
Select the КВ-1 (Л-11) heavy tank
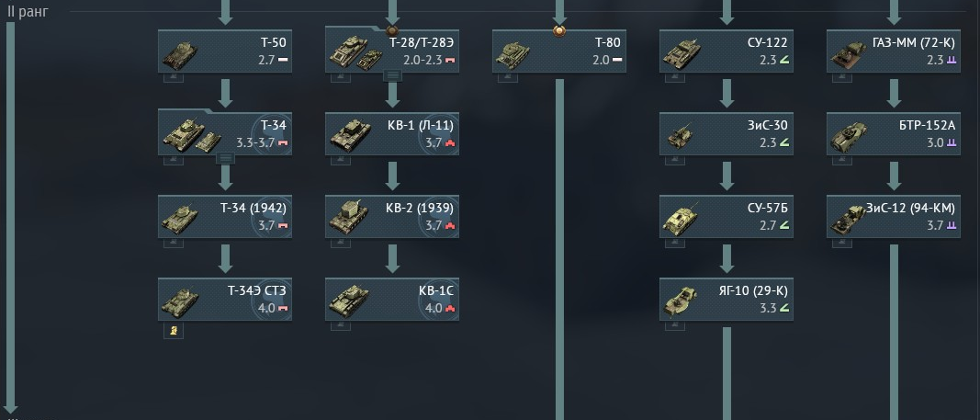392,134
